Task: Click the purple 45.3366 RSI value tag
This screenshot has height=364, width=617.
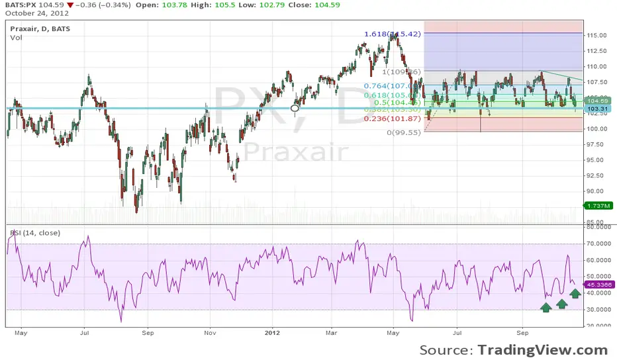Action: click(598, 285)
